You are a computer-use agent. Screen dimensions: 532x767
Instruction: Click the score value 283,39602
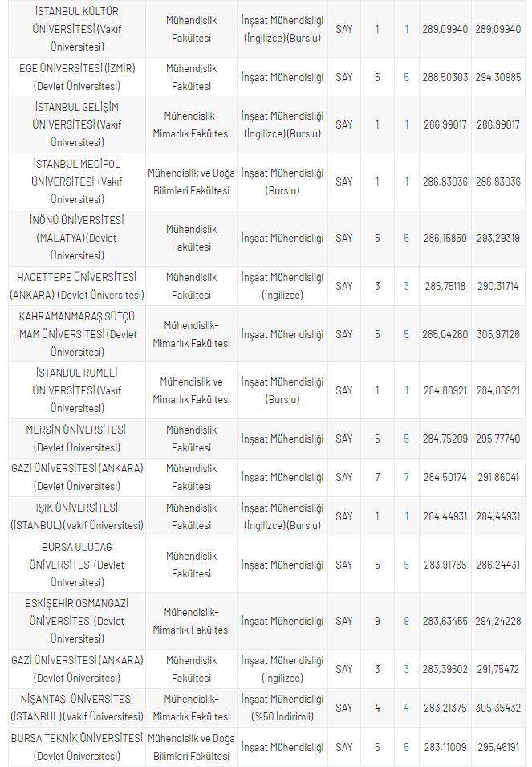(x=445, y=669)
